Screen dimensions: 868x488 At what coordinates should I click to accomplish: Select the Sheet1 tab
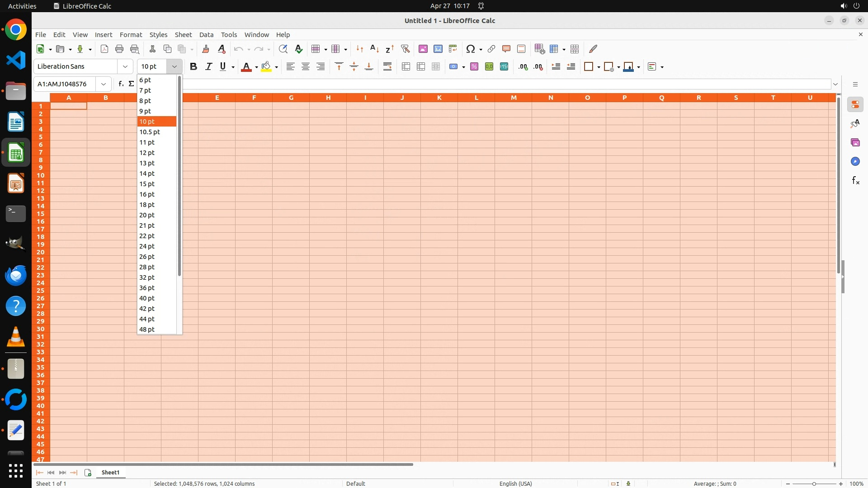pyautogui.click(x=110, y=473)
